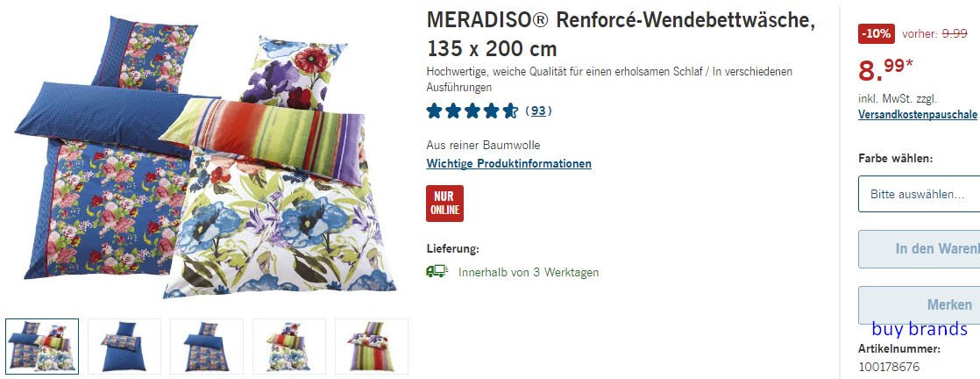This screenshot has height=379, width=980.
Task: Click the delivery truck icon
Action: [x=437, y=271]
